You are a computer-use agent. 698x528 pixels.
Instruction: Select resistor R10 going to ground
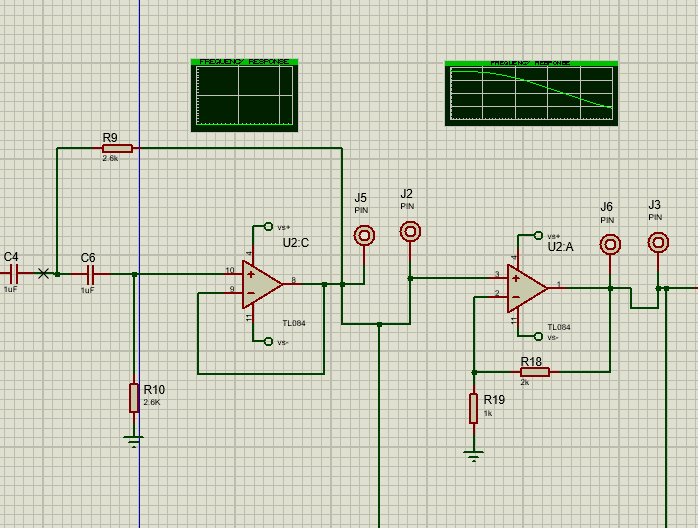134,398
